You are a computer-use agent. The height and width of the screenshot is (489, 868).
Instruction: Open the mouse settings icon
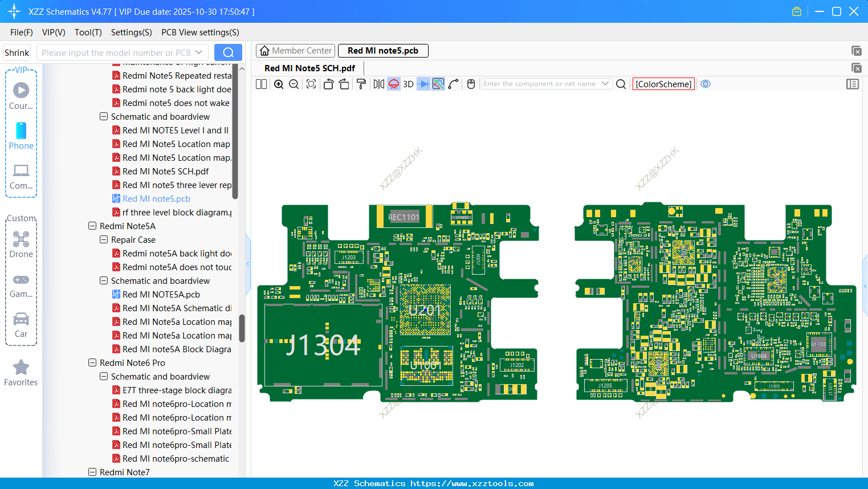[471, 84]
